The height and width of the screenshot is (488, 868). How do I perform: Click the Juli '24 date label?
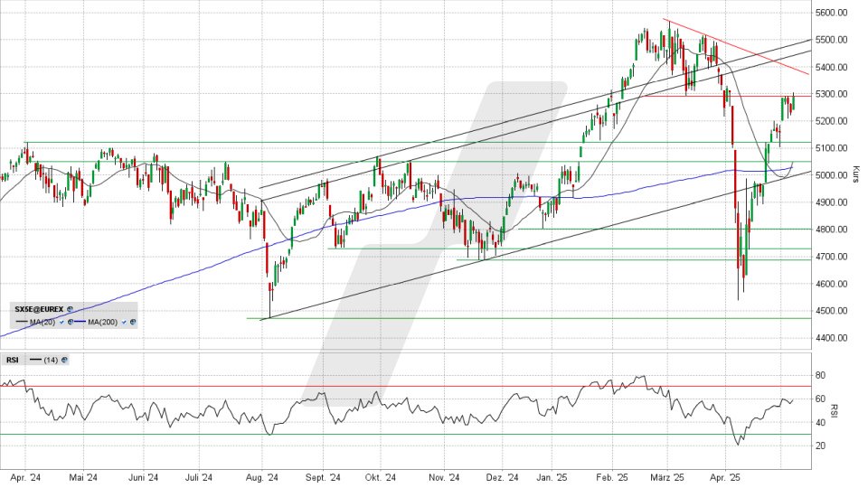pos(199,477)
